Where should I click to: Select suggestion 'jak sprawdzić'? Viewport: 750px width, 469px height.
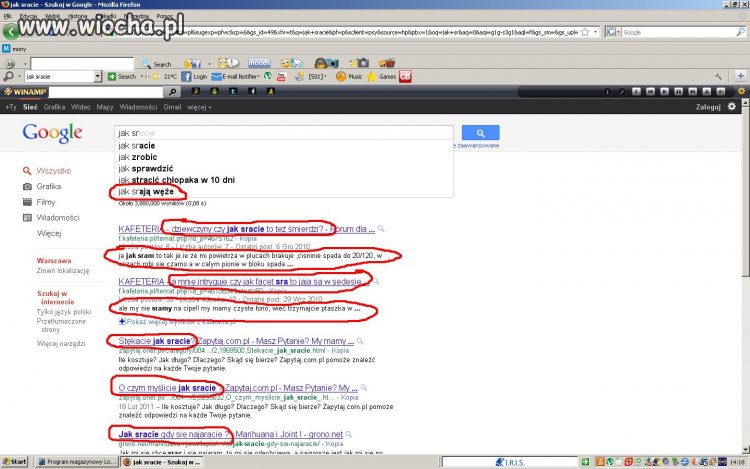click(284, 168)
